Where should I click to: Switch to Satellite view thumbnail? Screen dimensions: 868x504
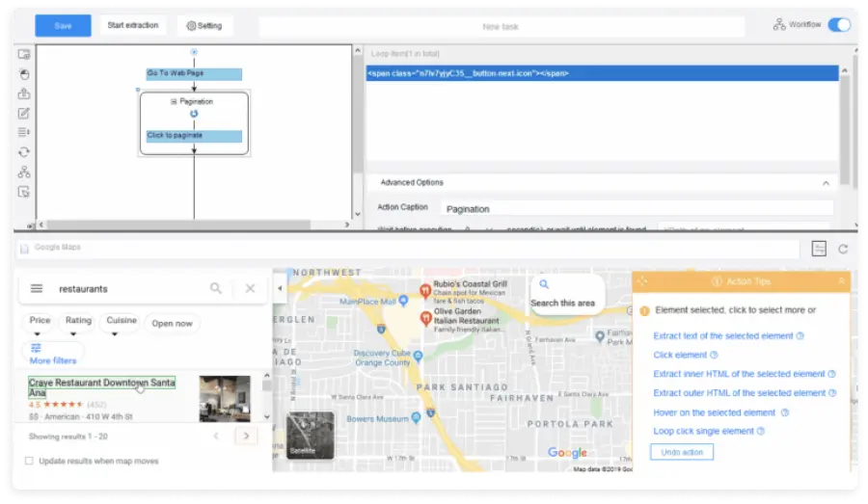[310, 436]
